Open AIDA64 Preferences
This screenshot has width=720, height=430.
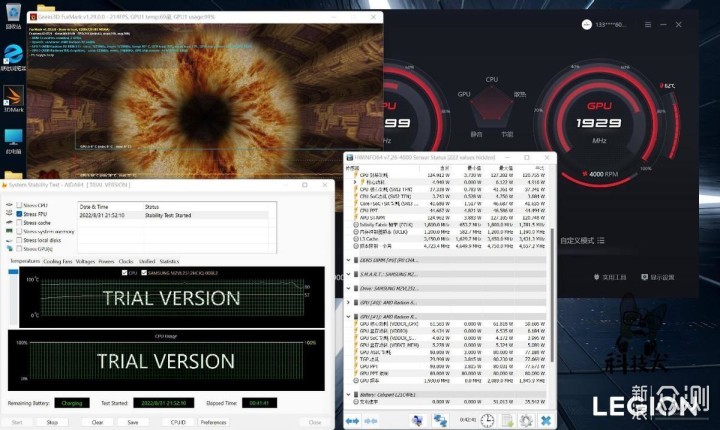tap(214, 422)
